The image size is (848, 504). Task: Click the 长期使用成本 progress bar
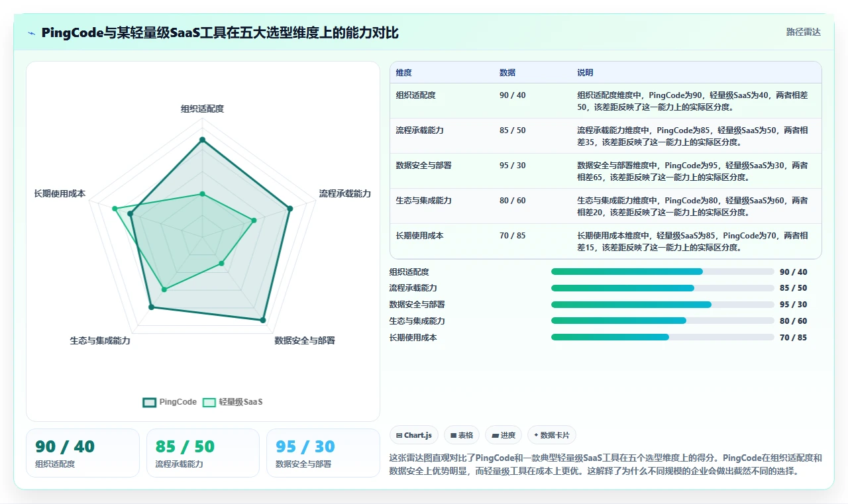point(662,337)
